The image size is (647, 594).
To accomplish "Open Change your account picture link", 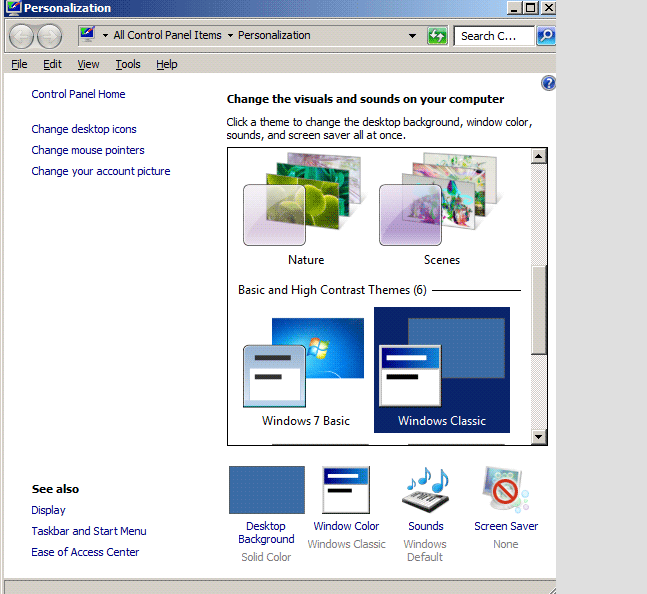I will point(101,171).
